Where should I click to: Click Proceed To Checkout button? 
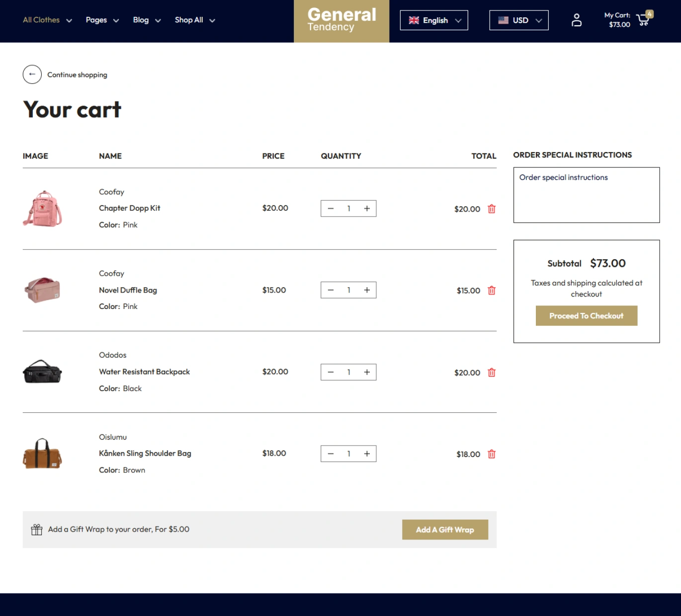click(x=587, y=316)
